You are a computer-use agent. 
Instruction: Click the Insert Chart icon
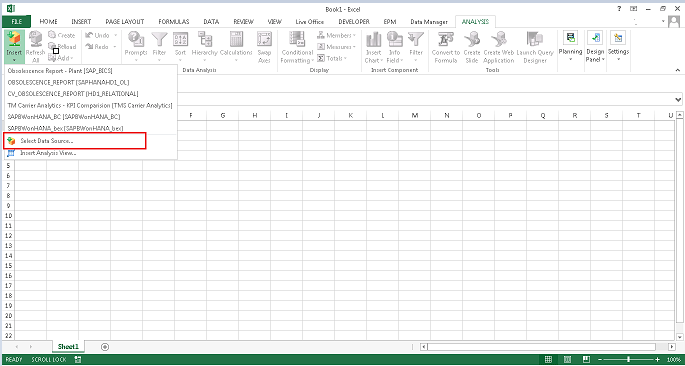pos(374,39)
